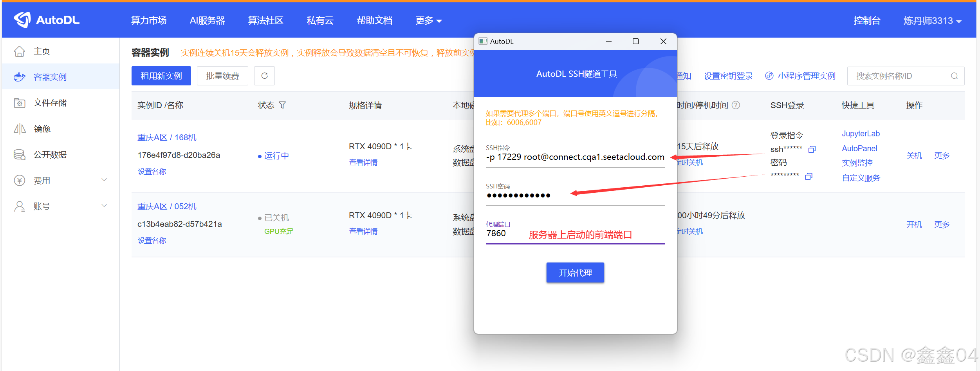Open 算力市场 in top navigation
The width and height of the screenshot is (980, 371).
[x=149, y=20]
